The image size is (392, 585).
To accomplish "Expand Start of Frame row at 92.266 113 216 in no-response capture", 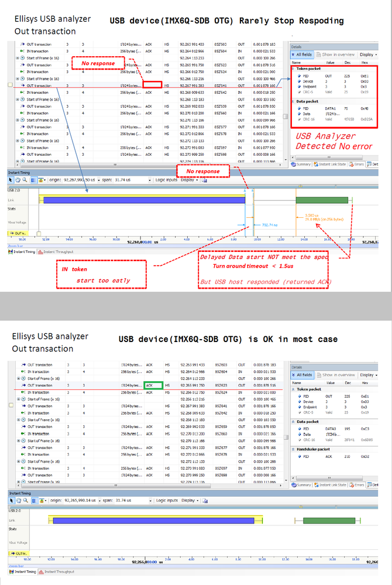I will [17, 78].
